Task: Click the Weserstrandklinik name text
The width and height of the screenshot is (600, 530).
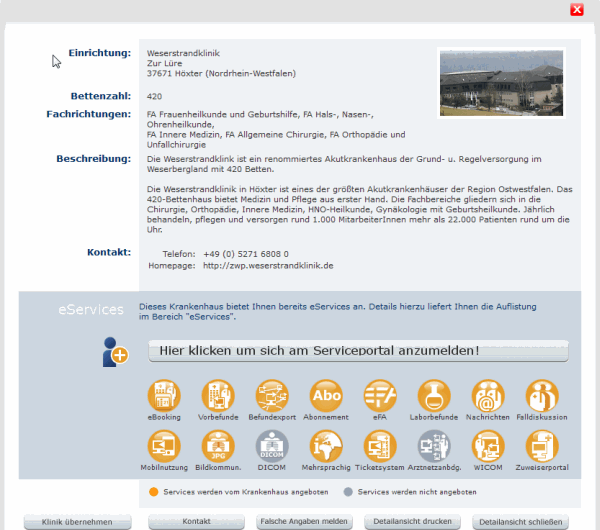Action: pyautogui.click(x=183, y=53)
